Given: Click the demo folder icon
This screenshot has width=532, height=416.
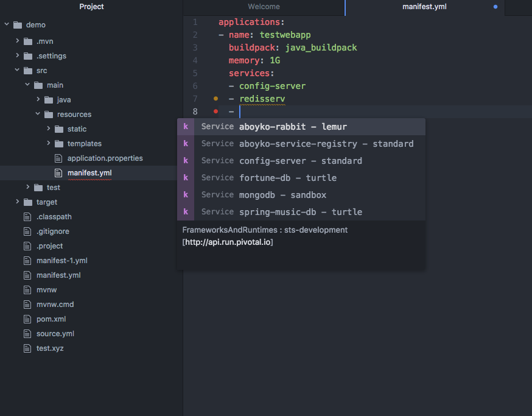Looking at the screenshot, I should [18, 25].
